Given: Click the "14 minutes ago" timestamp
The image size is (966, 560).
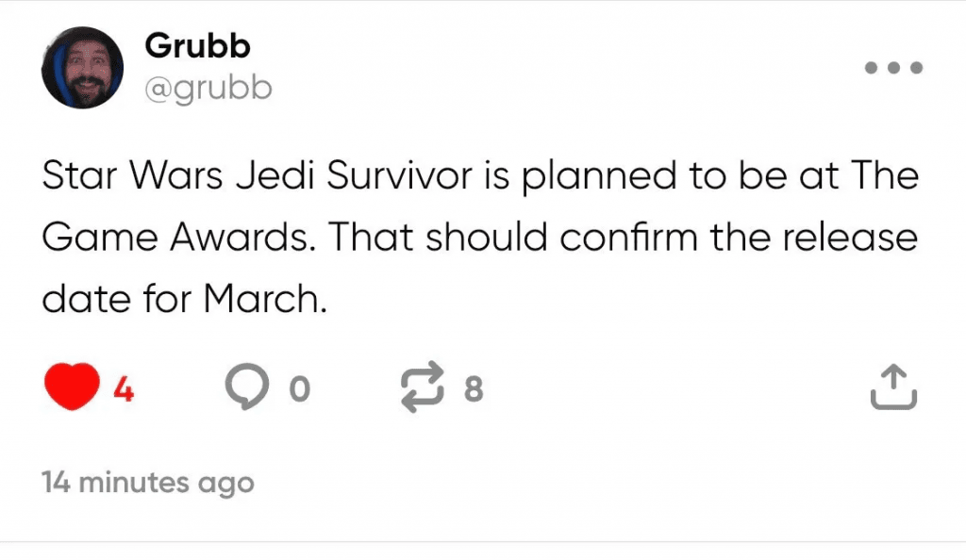Looking at the screenshot, I should [148, 483].
